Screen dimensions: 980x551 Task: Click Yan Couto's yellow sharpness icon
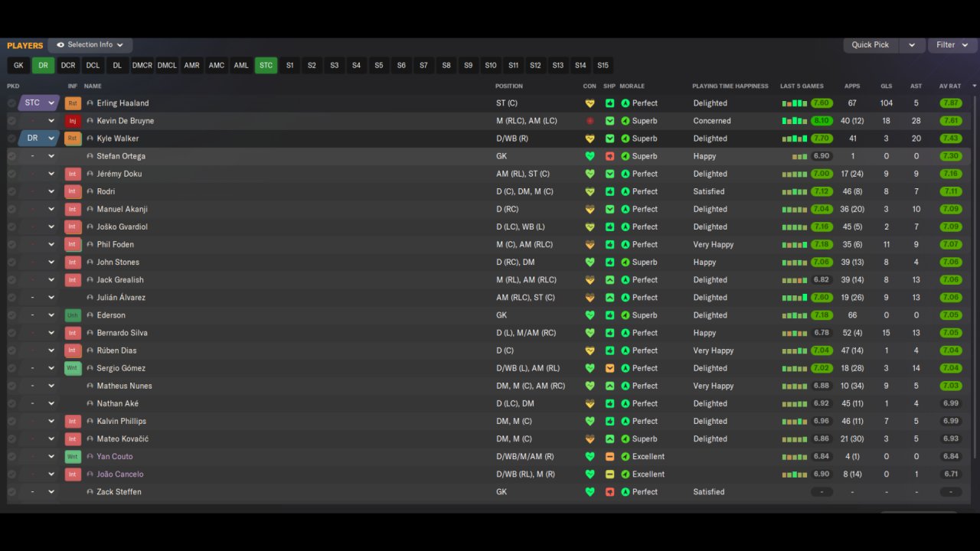pos(609,457)
